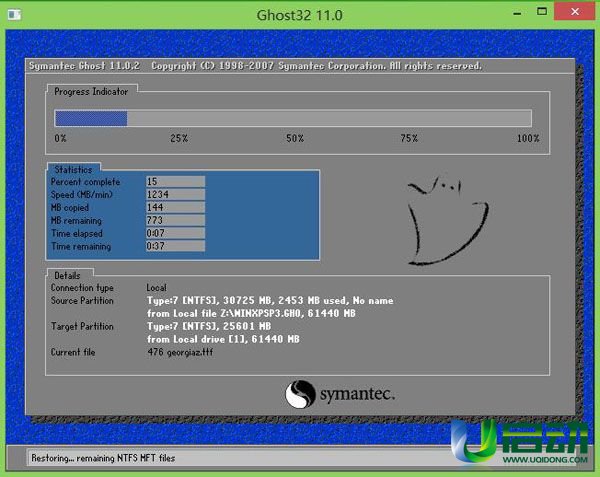Viewport: 600px width, 477px height.
Task: Click the 50% mark on progress scale
Action: pos(295,138)
